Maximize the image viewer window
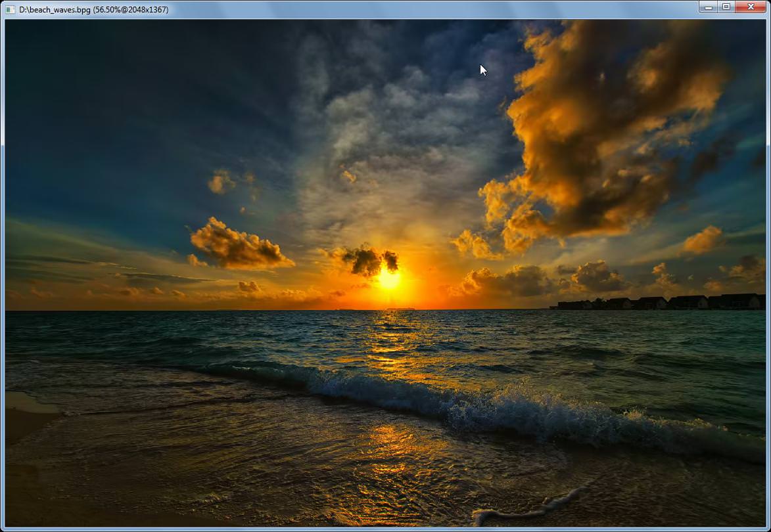Viewport: 771px width, 532px height. [x=726, y=7]
